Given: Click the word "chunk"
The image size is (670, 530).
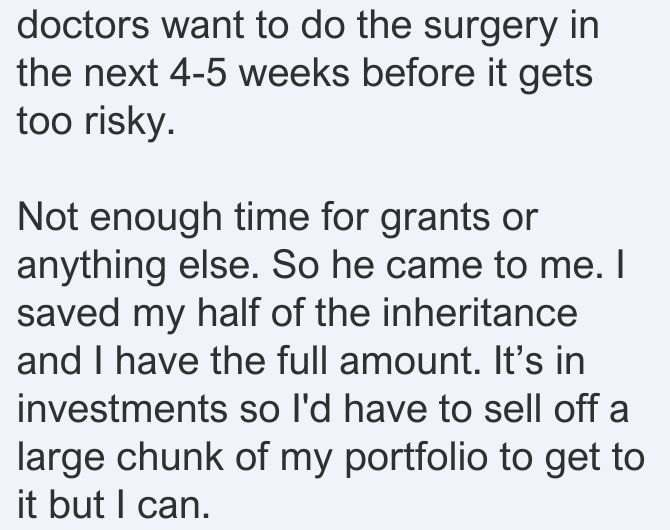Looking at the screenshot, I should coord(170,456).
